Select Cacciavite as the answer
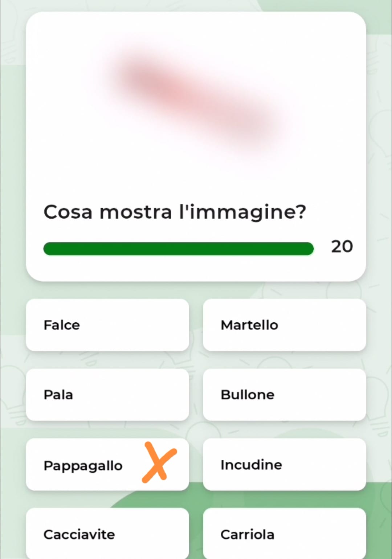The width and height of the screenshot is (392, 559). [x=107, y=534]
